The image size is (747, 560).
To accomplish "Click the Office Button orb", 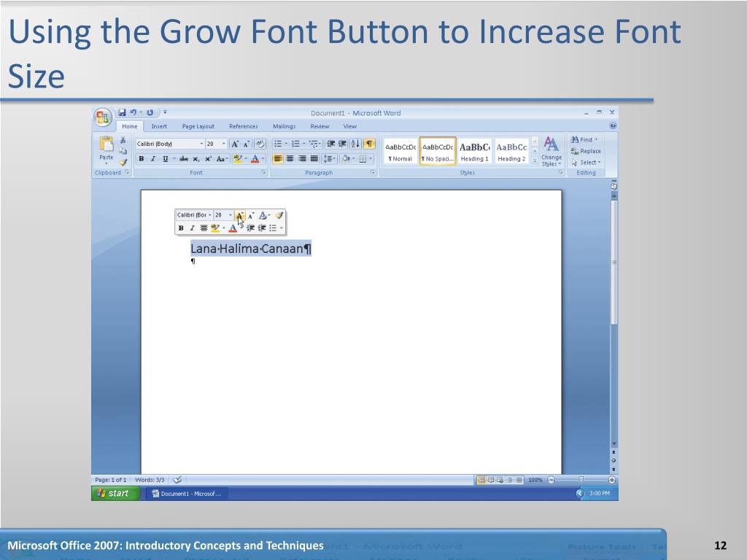I will pos(102,117).
